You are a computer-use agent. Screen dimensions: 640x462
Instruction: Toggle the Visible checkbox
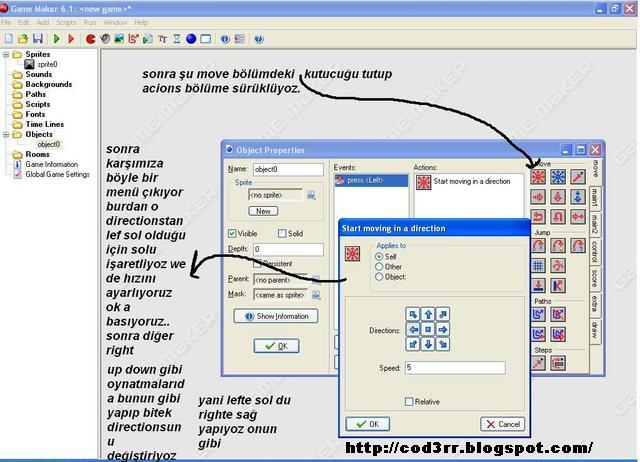point(232,233)
